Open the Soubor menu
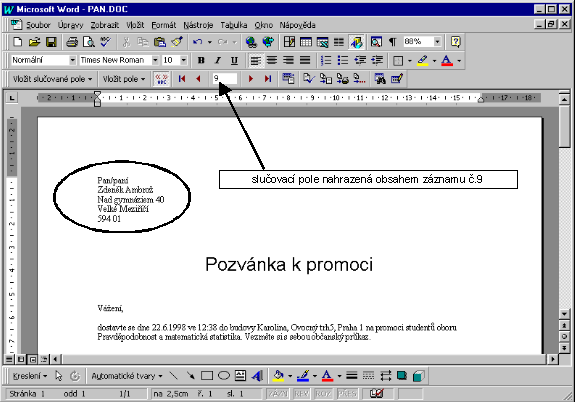This screenshot has width=575, height=402. [38, 25]
